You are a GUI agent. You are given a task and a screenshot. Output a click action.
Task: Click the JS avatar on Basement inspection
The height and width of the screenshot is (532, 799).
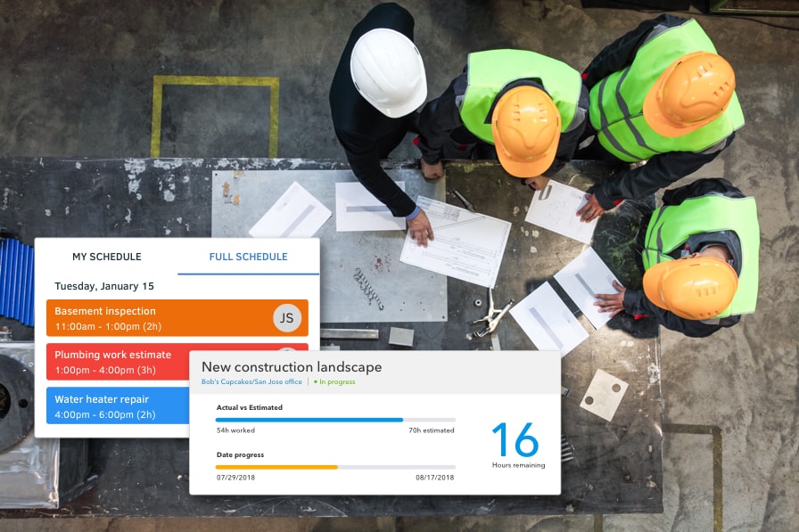click(286, 317)
